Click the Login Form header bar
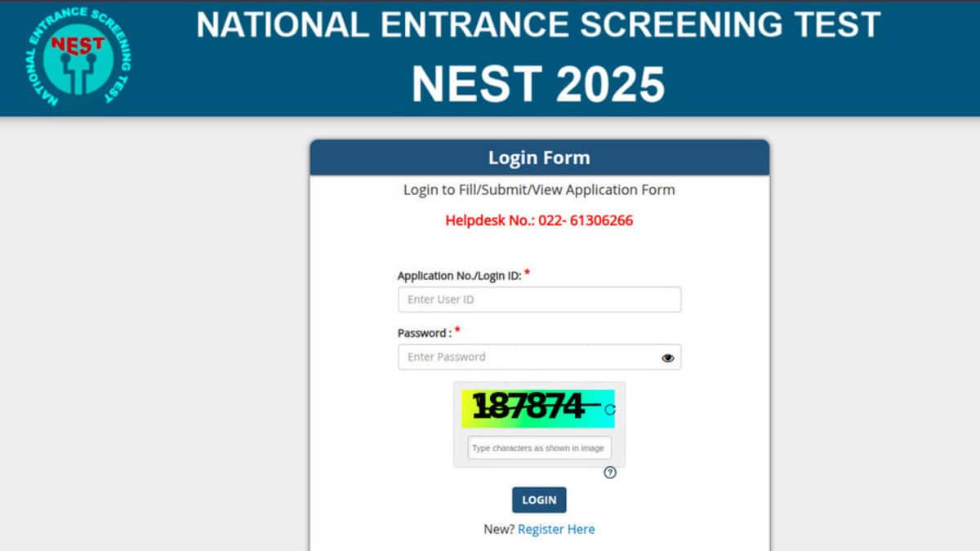980x551 pixels. (x=539, y=158)
